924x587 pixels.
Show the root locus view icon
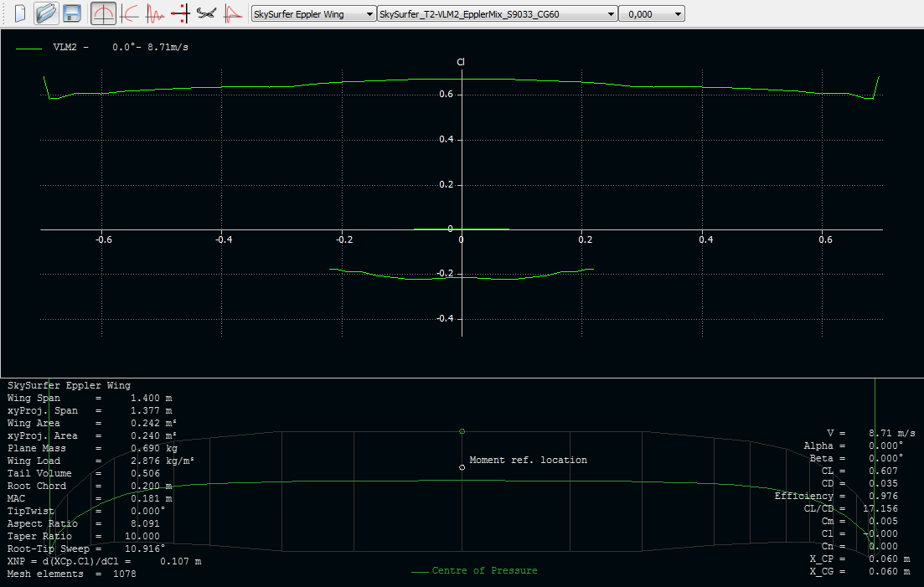click(x=179, y=13)
